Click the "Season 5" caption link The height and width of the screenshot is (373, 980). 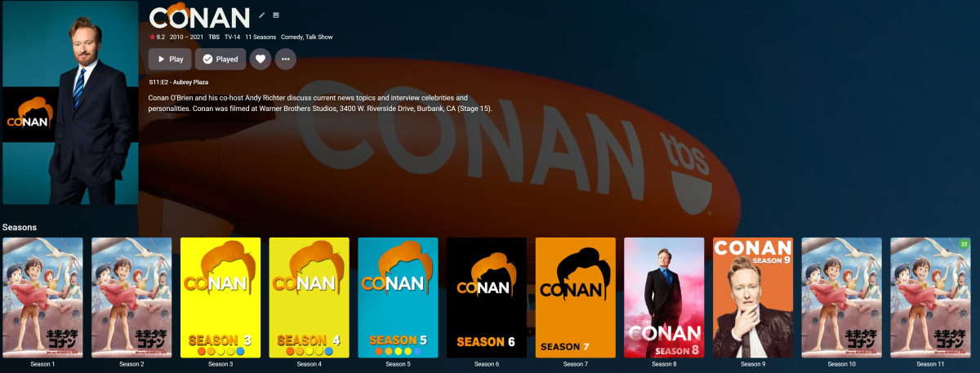398,364
